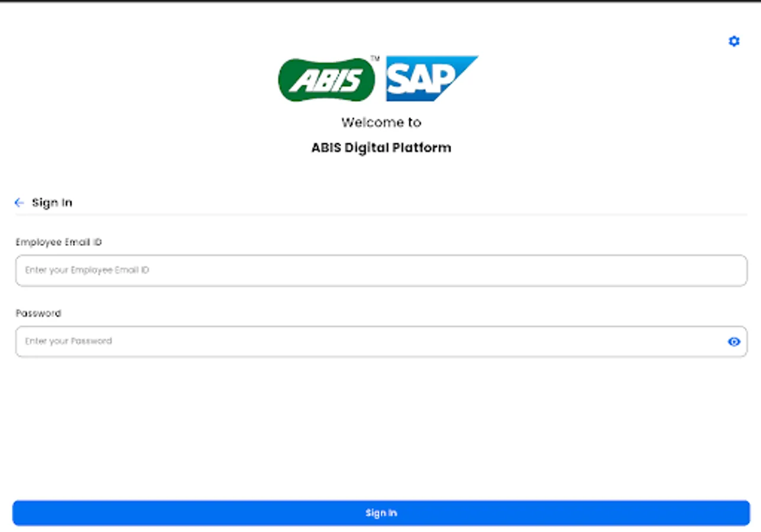Select the blue left-arrow navigation icon
Image resolution: width=761 pixels, height=532 pixels.
18,203
